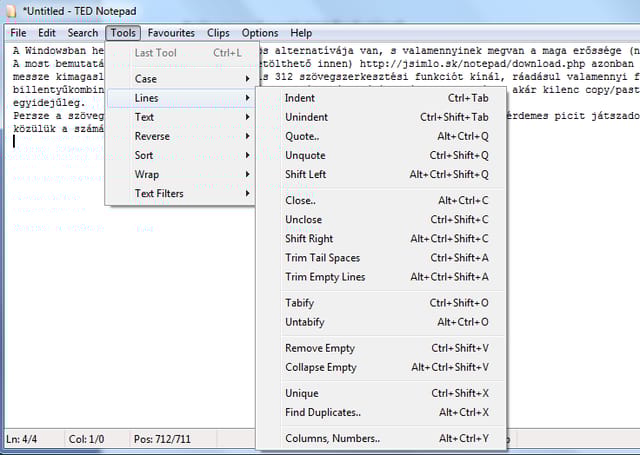Select Shift Left command
Viewport: 640px width, 455px height.
coord(382,175)
